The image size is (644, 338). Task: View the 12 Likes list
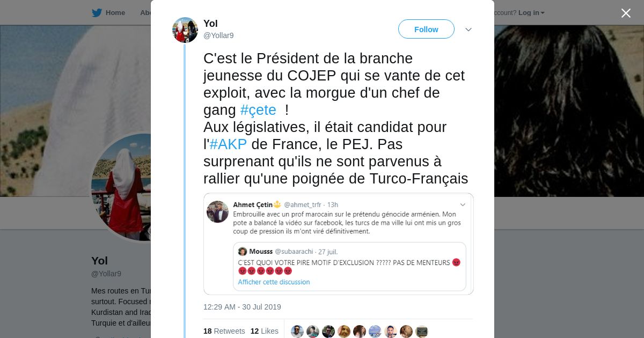coord(264,331)
